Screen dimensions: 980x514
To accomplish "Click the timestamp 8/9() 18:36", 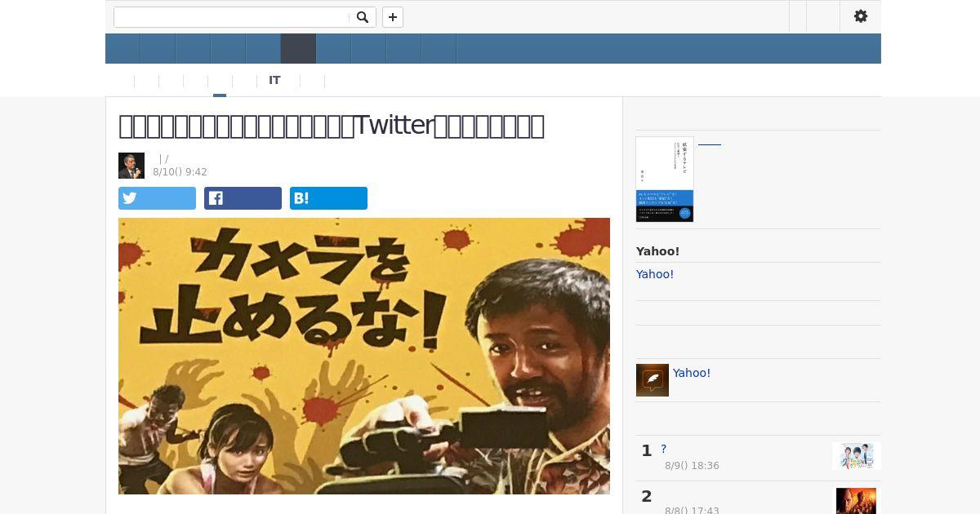I will [692, 466].
